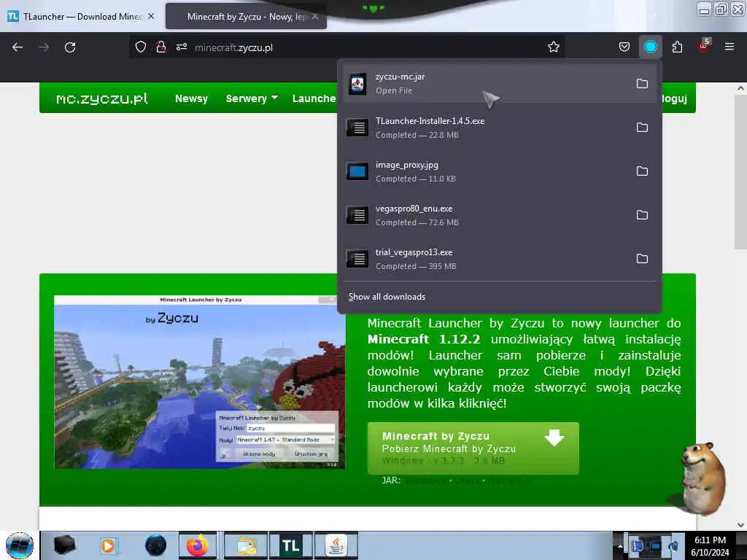
Task: Show image_proxy.jpg in its folder
Action: tap(642, 171)
